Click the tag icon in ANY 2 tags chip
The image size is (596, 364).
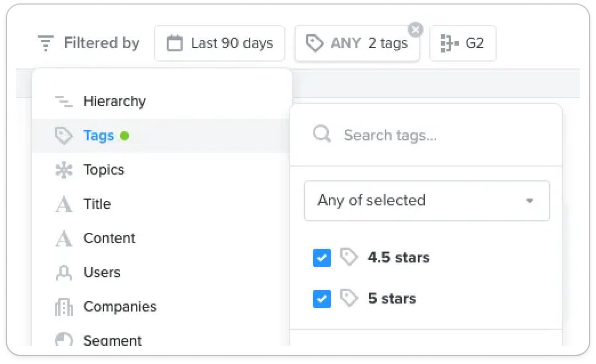coord(315,43)
